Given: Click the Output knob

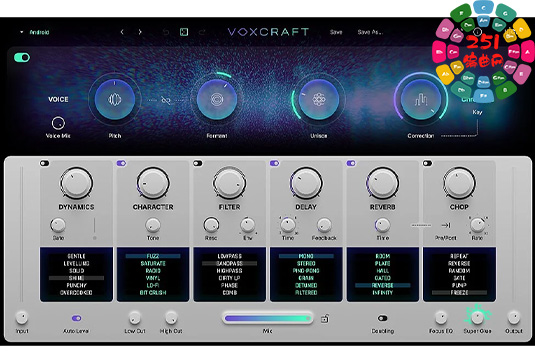Looking at the screenshot, I should (x=514, y=318).
